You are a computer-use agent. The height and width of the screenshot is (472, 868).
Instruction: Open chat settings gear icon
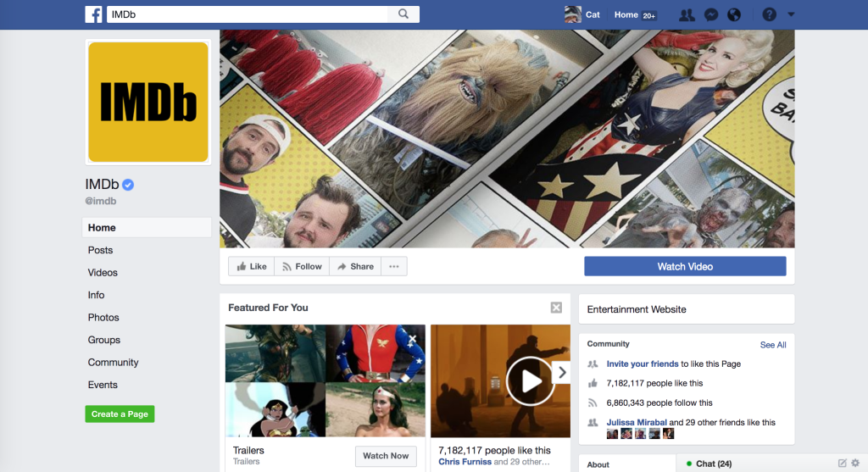(x=855, y=463)
